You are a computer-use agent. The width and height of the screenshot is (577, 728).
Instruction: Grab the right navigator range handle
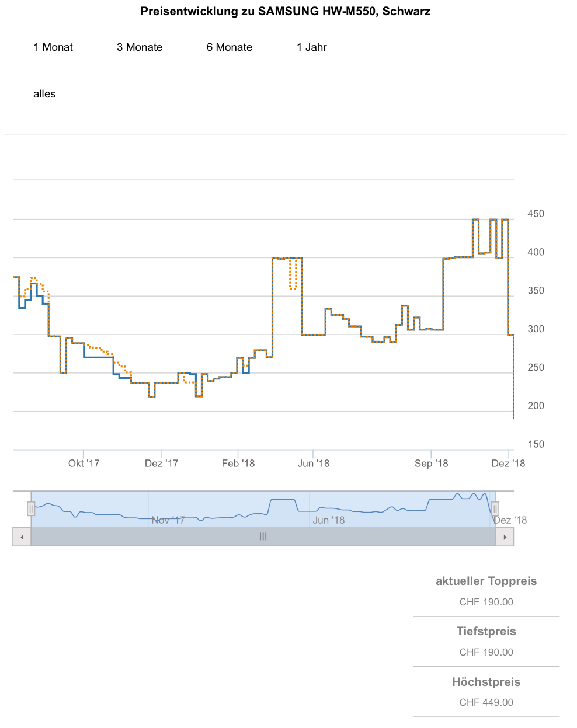click(x=495, y=509)
